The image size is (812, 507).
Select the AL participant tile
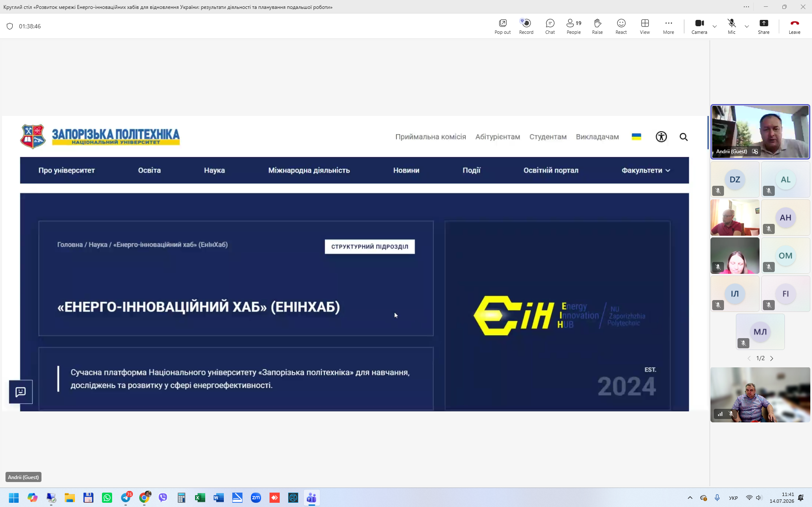click(785, 179)
